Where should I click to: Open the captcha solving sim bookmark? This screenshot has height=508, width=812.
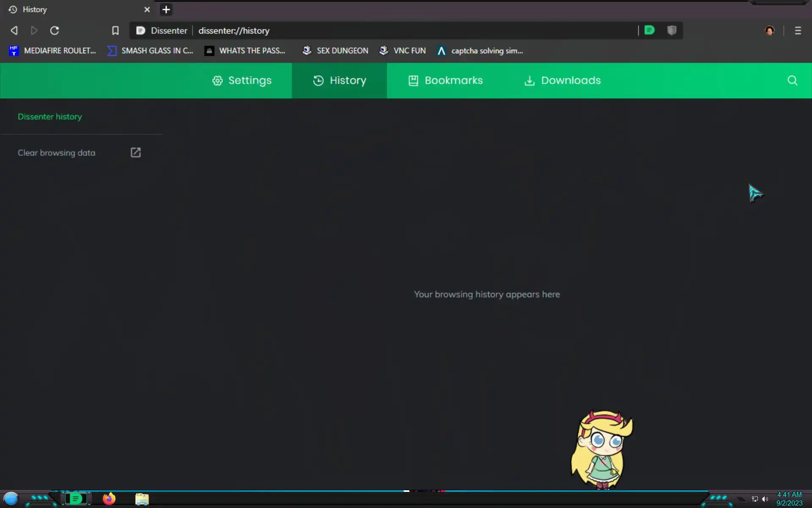point(480,51)
